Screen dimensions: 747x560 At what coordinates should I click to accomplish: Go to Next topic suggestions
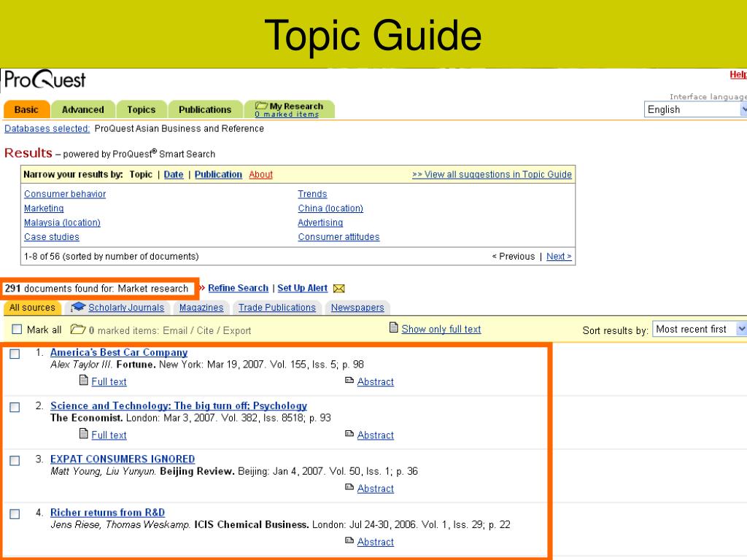559,256
